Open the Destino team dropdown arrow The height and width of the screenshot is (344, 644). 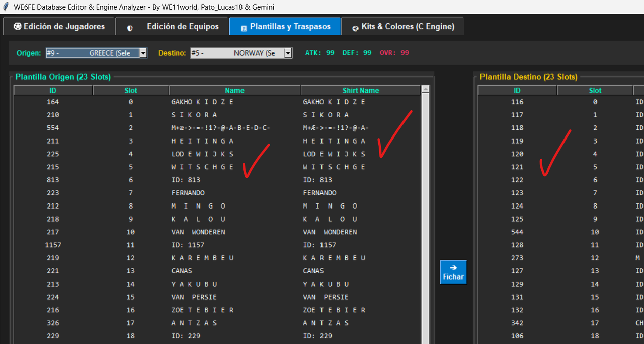pyautogui.click(x=288, y=53)
